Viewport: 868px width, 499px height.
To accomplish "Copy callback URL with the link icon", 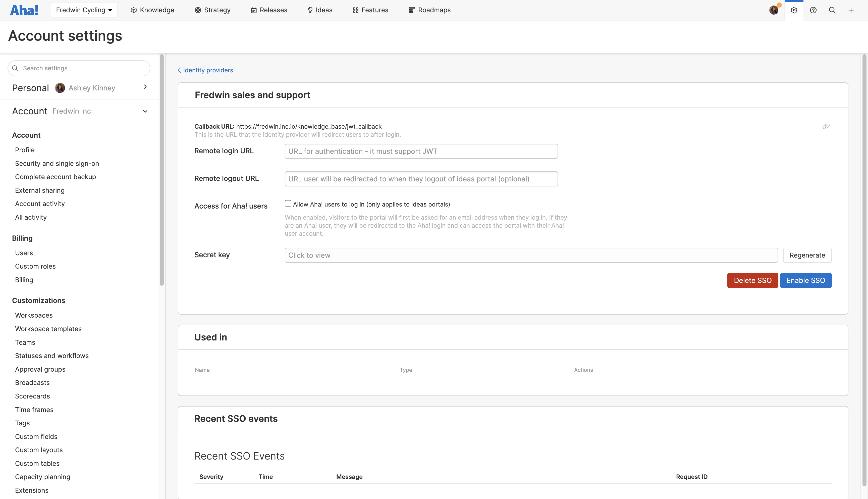I will click(x=826, y=126).
